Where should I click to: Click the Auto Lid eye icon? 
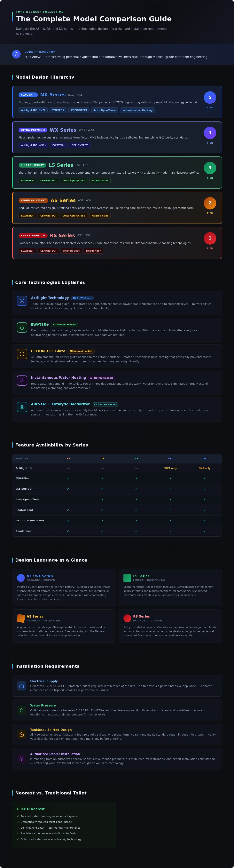pos(22,407)
